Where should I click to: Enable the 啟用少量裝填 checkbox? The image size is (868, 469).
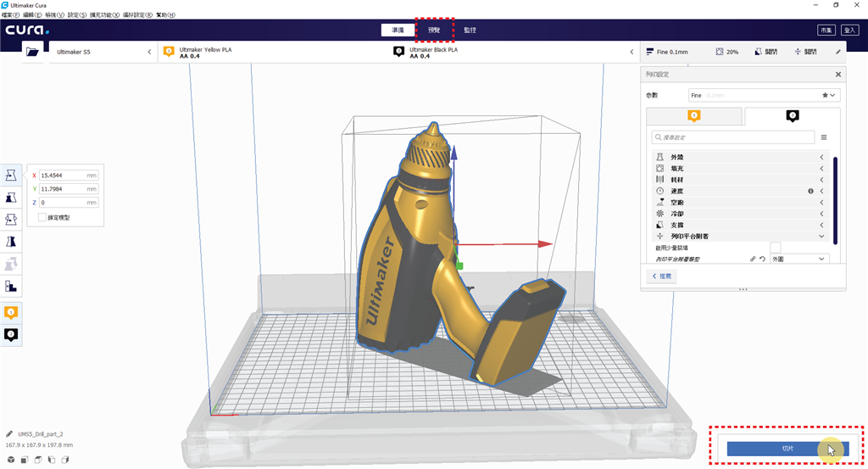click(x=775, y=247)
